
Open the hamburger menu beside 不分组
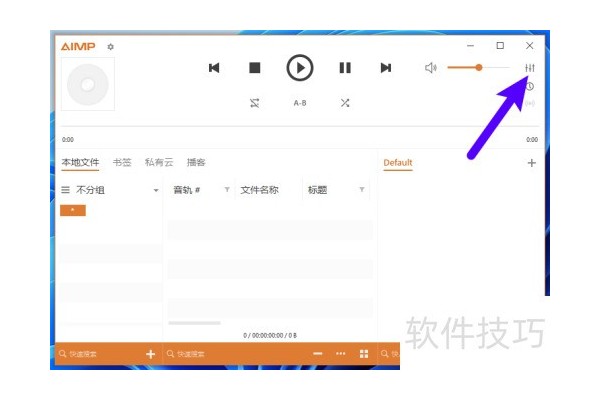pyautogui.click(x=65, y=190)
